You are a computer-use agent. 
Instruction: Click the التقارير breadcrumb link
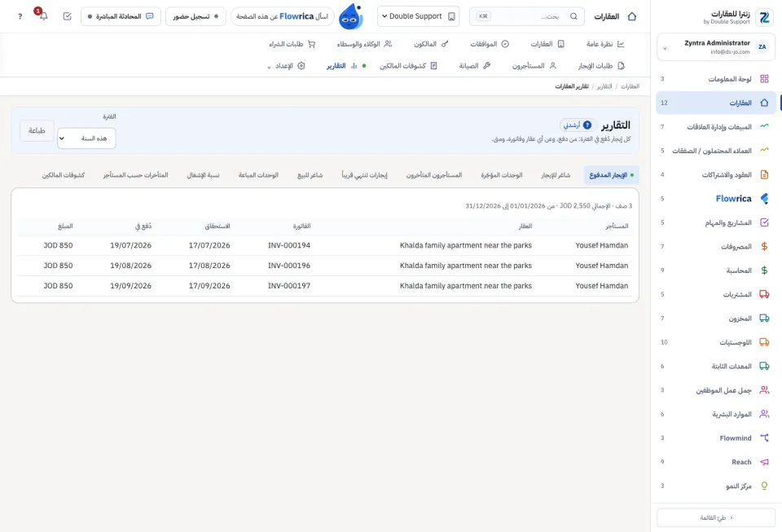click(x=604, y=86)
